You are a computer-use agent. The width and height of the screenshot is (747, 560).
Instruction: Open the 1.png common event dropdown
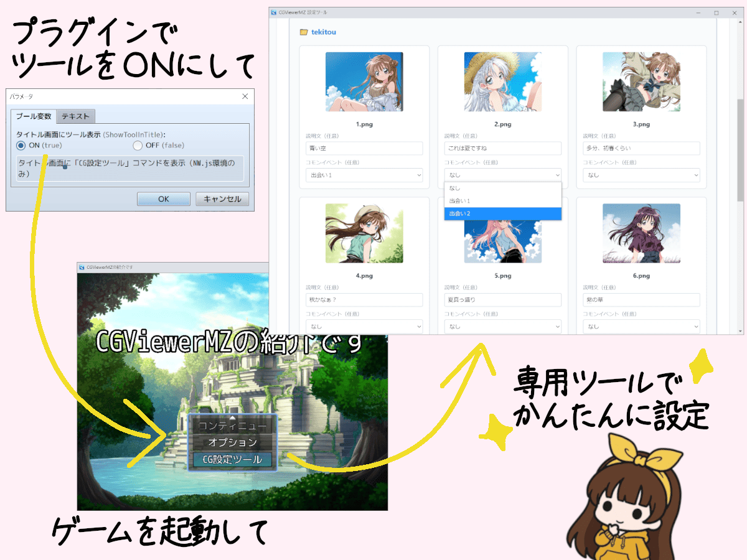tap(364, 175)
